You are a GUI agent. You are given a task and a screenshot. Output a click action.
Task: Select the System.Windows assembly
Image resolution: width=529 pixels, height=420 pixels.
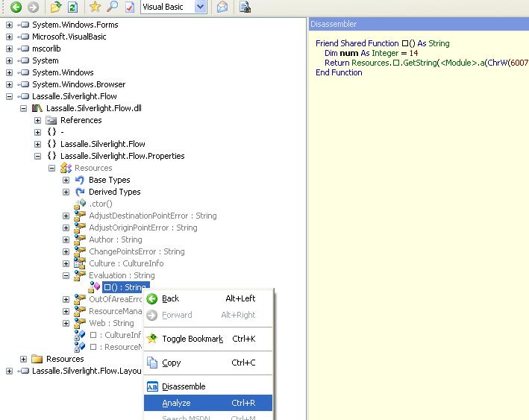(x=63, y=72)
